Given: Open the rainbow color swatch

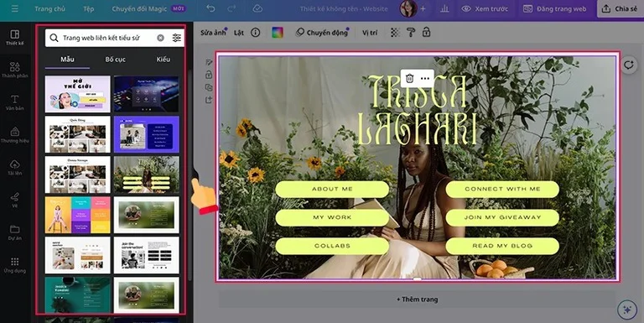Looking at the screenshot, I should point(278,33).
